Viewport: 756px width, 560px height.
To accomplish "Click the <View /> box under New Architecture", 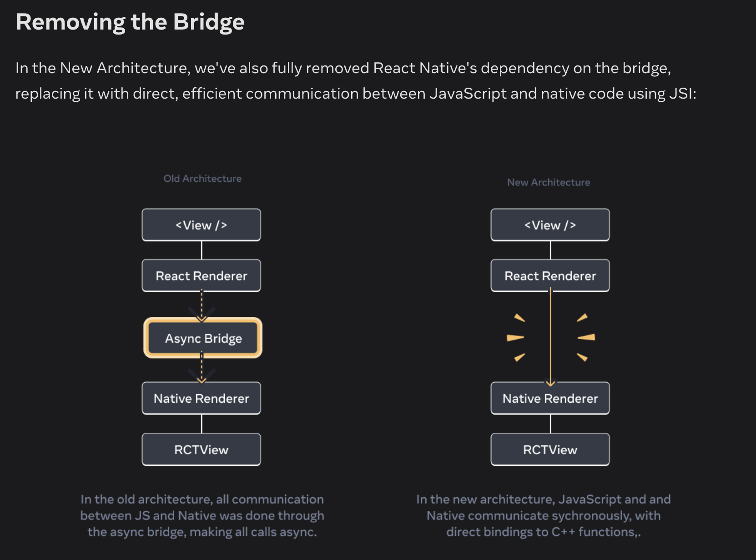I will [550, 225].
